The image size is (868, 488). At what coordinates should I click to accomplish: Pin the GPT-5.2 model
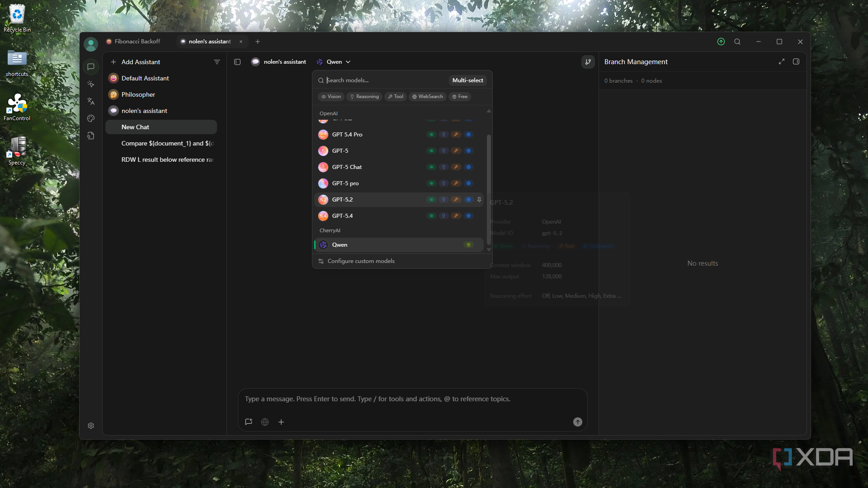click(x=479, y=199)
